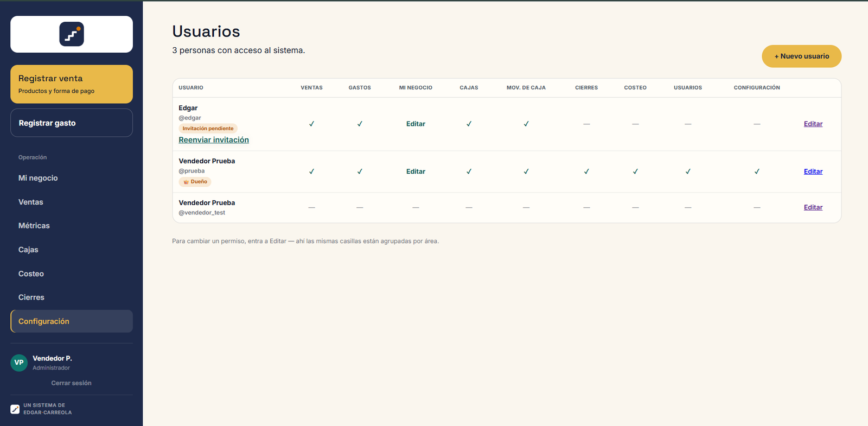Click @prueba row Cajas checkmark

click(x=469, y=171)
